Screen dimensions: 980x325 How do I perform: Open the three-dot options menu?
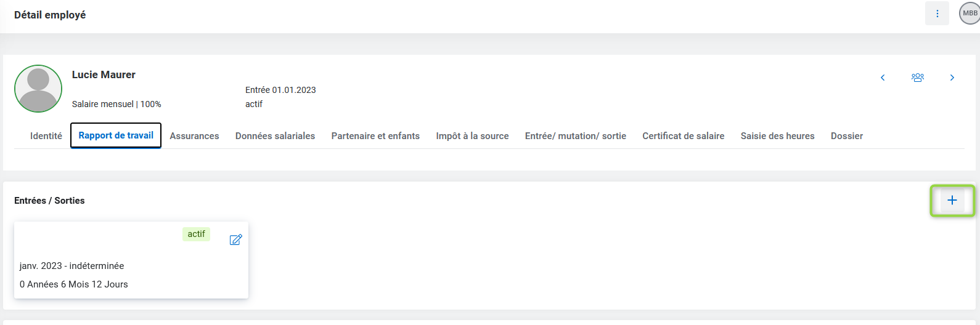pyautogui.click(x=937, y=14)
